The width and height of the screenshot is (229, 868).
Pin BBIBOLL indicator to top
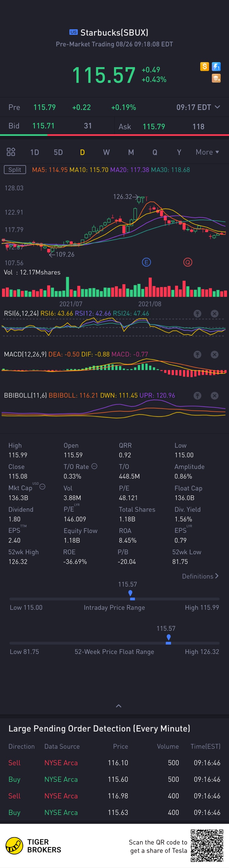click(x=197, y=396)
